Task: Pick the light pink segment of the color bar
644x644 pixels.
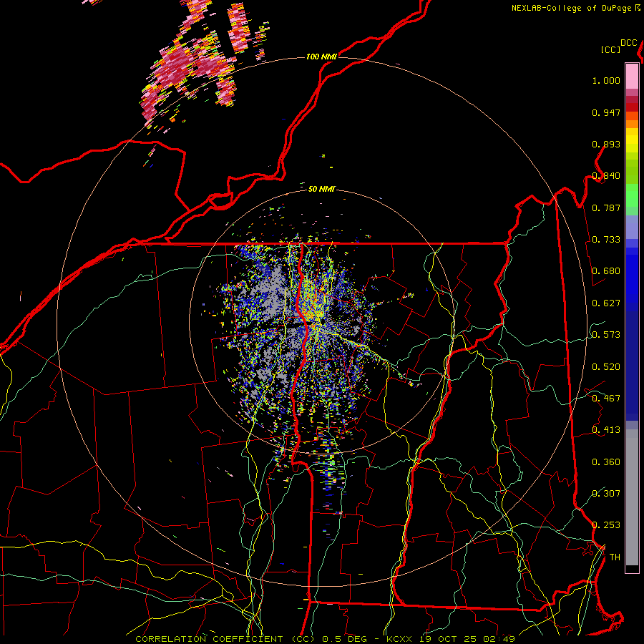Action: tap(632, 76)
